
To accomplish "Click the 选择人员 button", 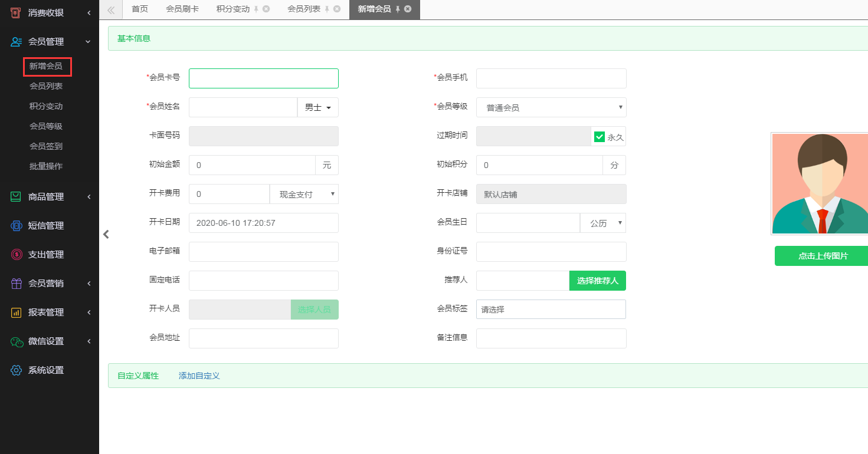I will [315, 310].
